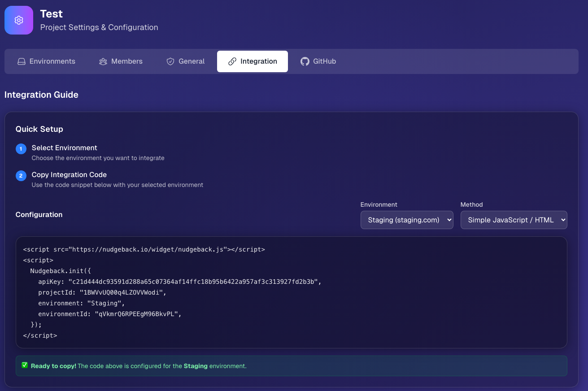Screen dimensions: 588x391
Task: Click the shield icon on the General tab
Action: coord(170,61)
